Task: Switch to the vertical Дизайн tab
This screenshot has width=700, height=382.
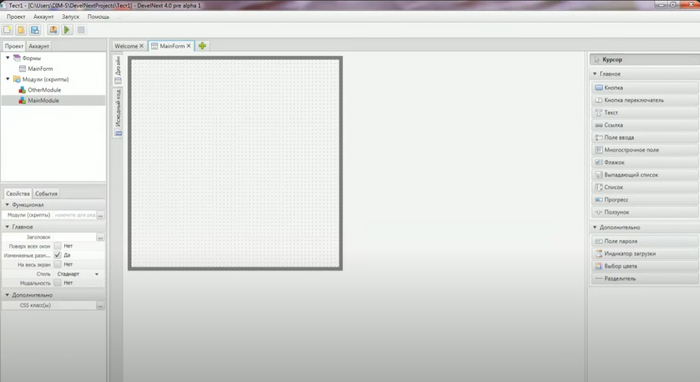Action: (x=117, y=70)
